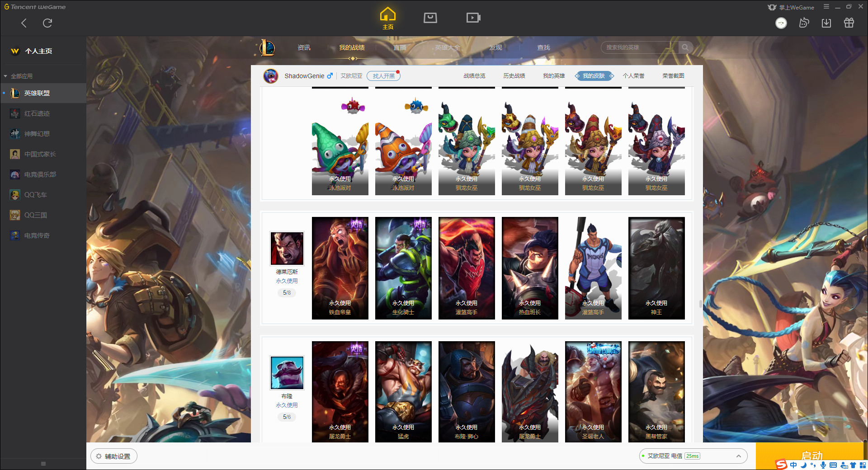Viewport: 868px width, 470px height.
Task: Focus the 搜索我的英雄 search field
Action: [640, 47]
